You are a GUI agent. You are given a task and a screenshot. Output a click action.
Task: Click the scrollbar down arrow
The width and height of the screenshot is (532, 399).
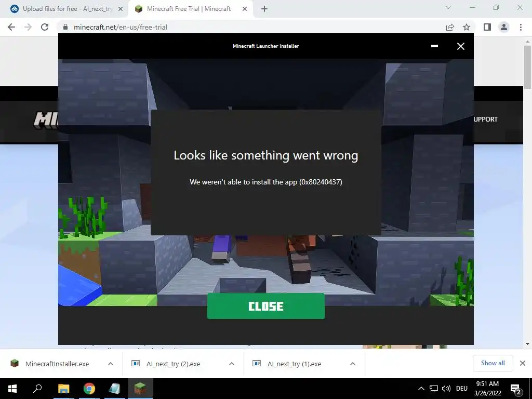pyautogui.click(x=527, y=344)
